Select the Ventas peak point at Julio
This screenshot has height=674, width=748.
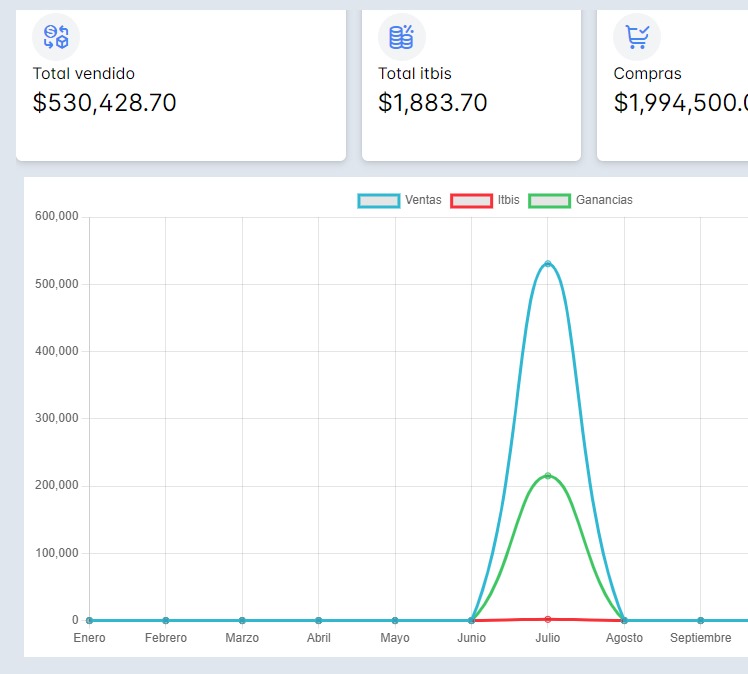tap(547, 264)
